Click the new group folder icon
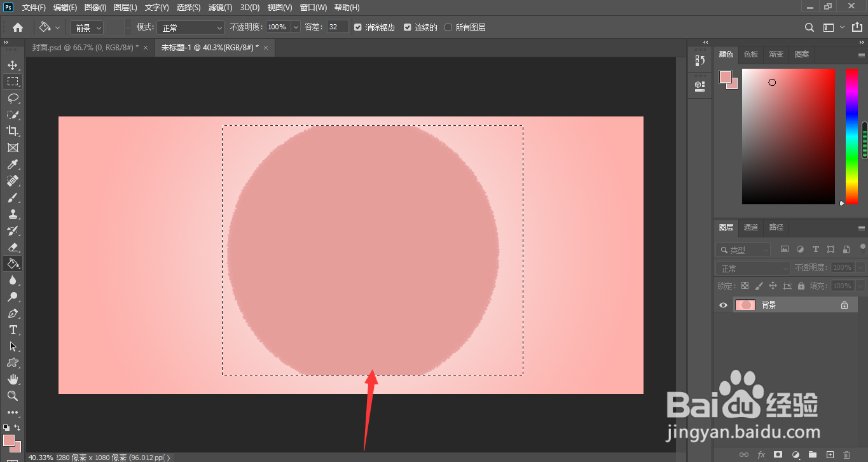 pos(812,454)
